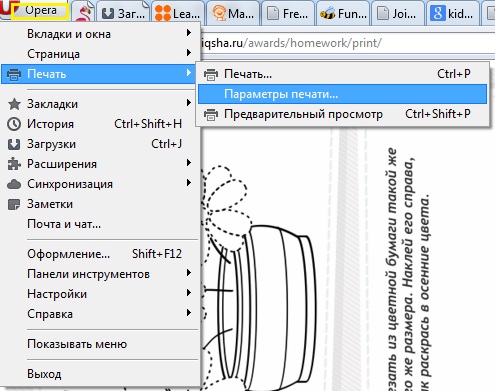Switch to the Joi... tab
495x391 pixels.
pyautogui.click(x=398, y=13)
